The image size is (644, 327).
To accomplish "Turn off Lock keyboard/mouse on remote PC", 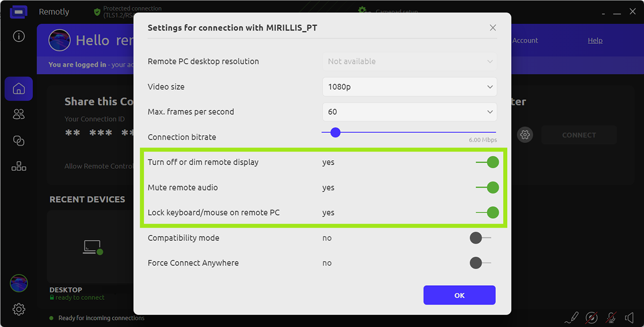I will (x=487, y=213).
